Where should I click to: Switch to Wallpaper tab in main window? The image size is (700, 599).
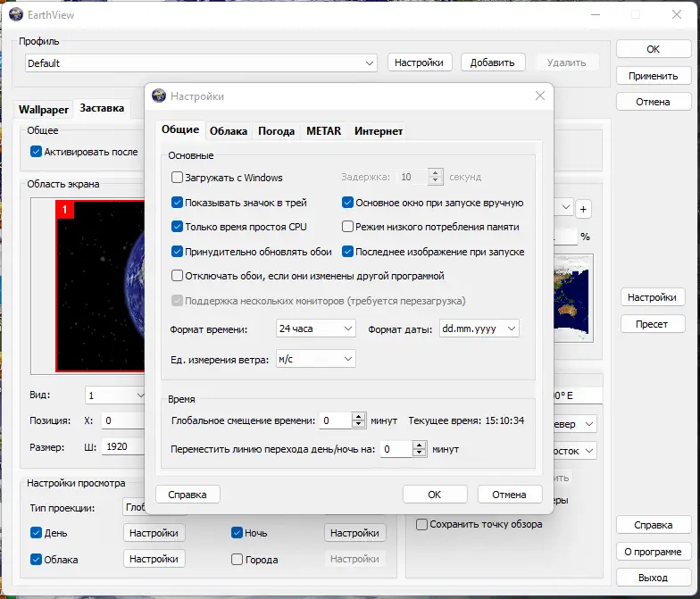(x=44, y=109)
